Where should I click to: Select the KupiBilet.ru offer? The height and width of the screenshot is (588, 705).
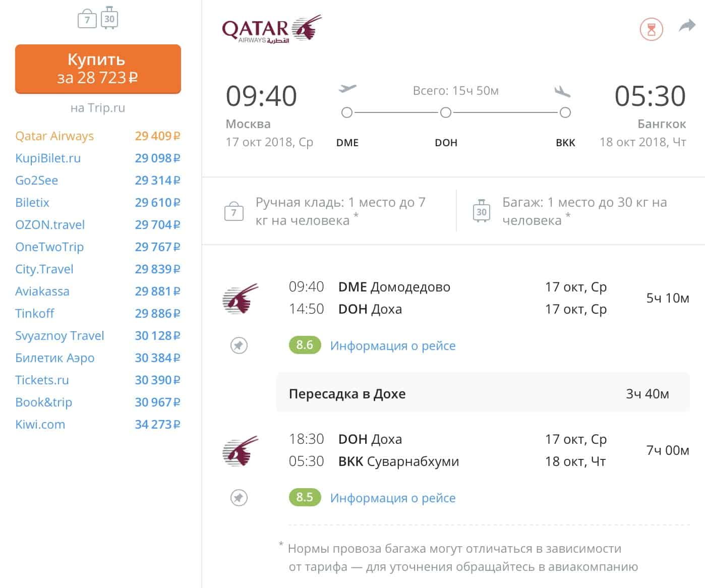click(x=48, y=158)
